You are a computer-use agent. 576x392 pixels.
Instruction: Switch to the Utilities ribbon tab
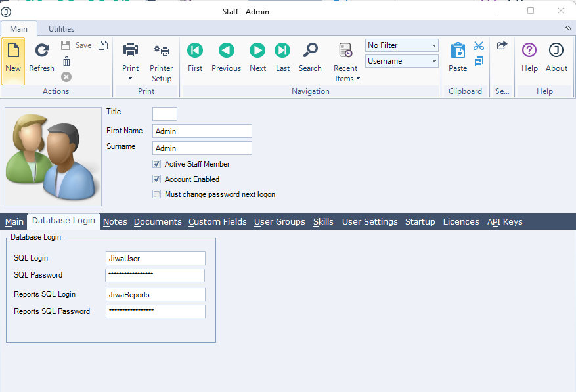point(61,29)
